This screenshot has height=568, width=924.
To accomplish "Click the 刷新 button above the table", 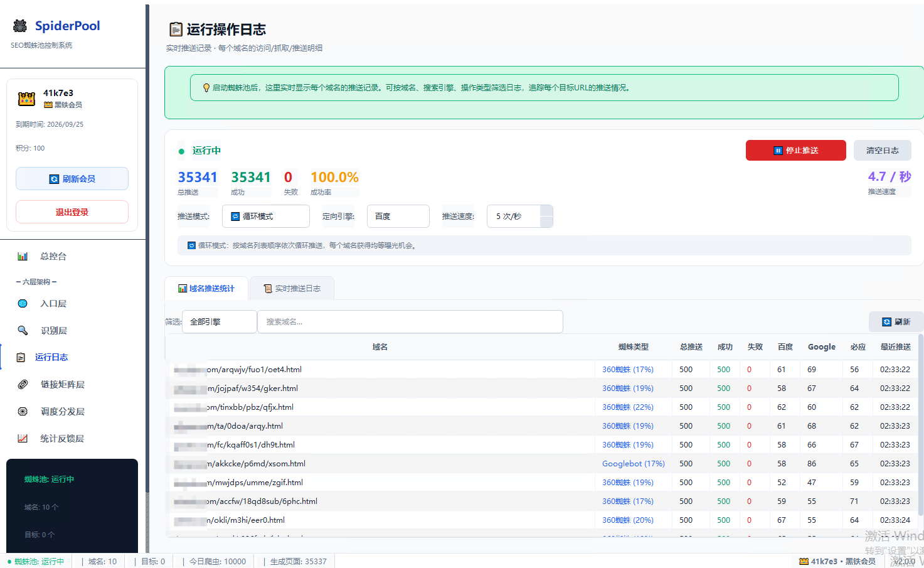I will [896, 322].
